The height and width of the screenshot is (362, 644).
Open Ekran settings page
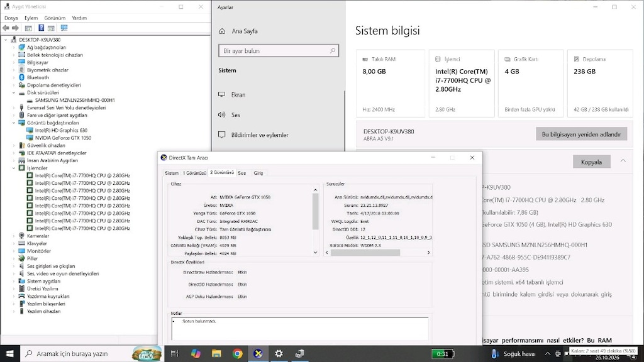pos(238,95)
